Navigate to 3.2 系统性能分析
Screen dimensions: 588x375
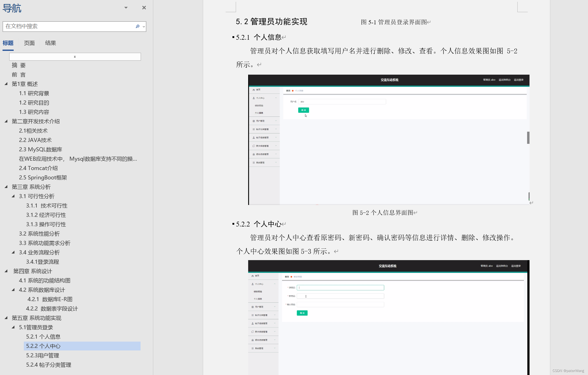pos(39,234)
